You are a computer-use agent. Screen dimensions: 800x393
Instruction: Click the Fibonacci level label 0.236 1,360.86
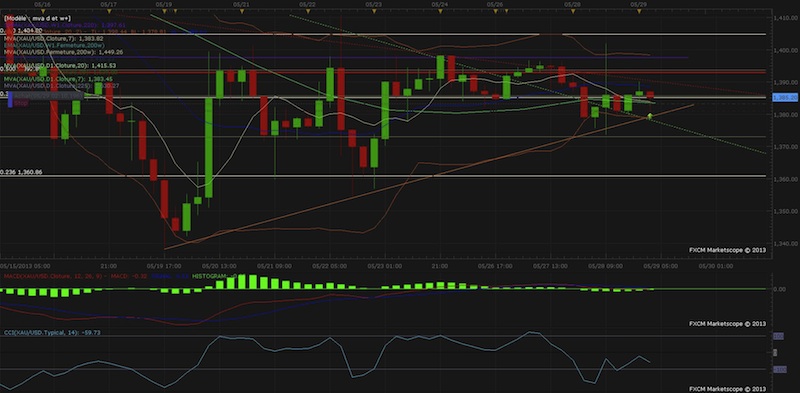21,173
